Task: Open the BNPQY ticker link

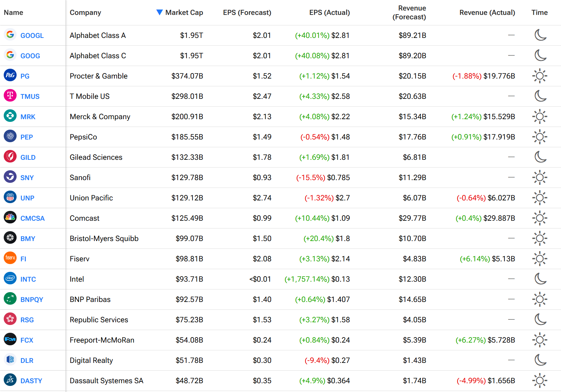Action: pyautogui.click(x=32, y=300)
